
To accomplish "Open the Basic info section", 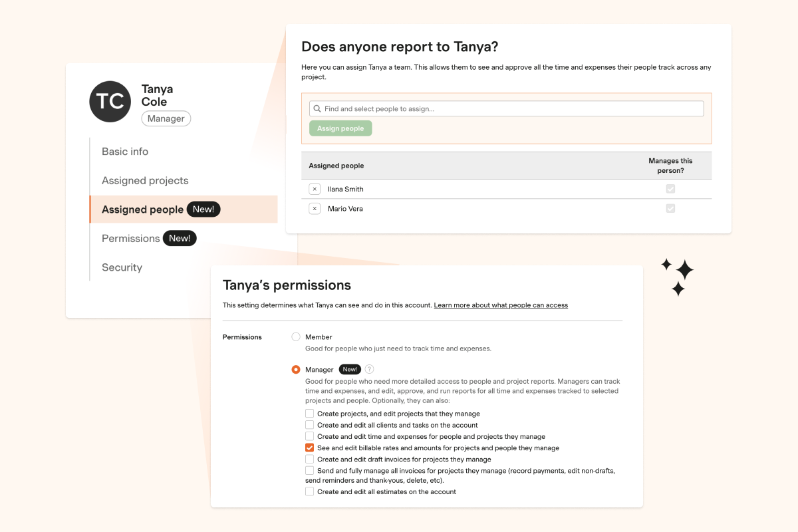I will click(x=125, y=152).
